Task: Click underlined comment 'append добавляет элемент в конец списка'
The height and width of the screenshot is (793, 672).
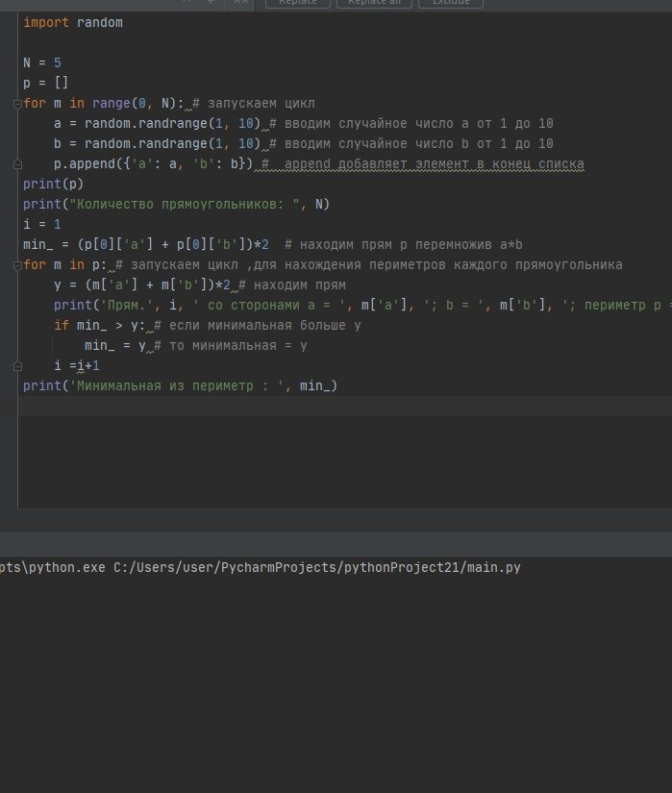Action: pos(435,163)
